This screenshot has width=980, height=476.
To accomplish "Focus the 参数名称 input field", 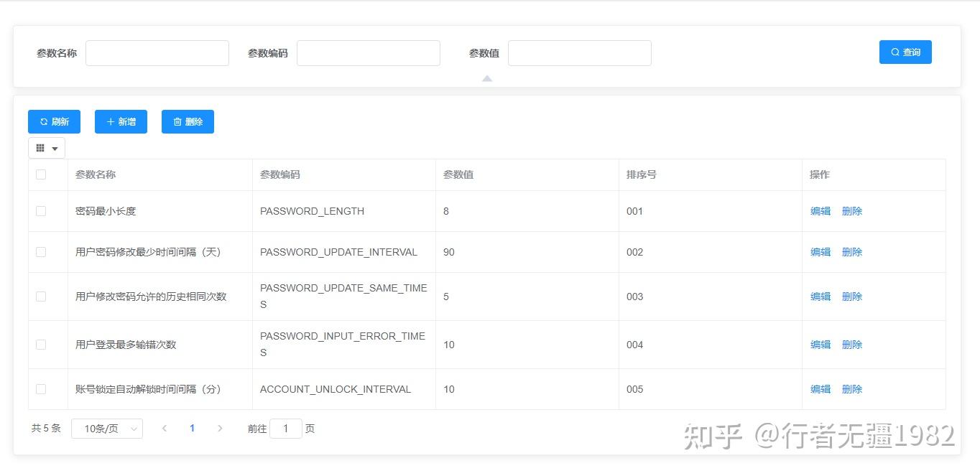I will (x=157, y=53).
